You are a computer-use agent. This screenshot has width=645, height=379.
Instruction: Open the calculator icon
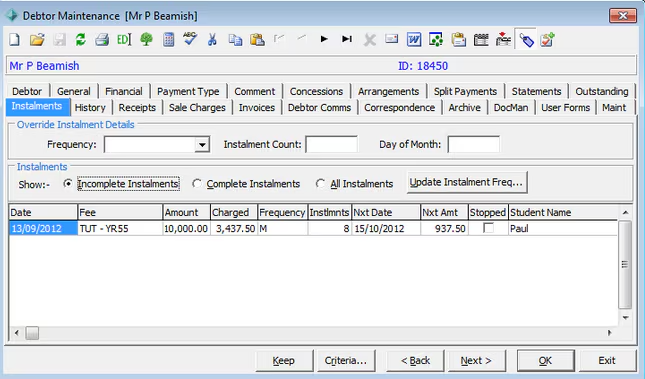pyautogui.click(x=169, y=40)
